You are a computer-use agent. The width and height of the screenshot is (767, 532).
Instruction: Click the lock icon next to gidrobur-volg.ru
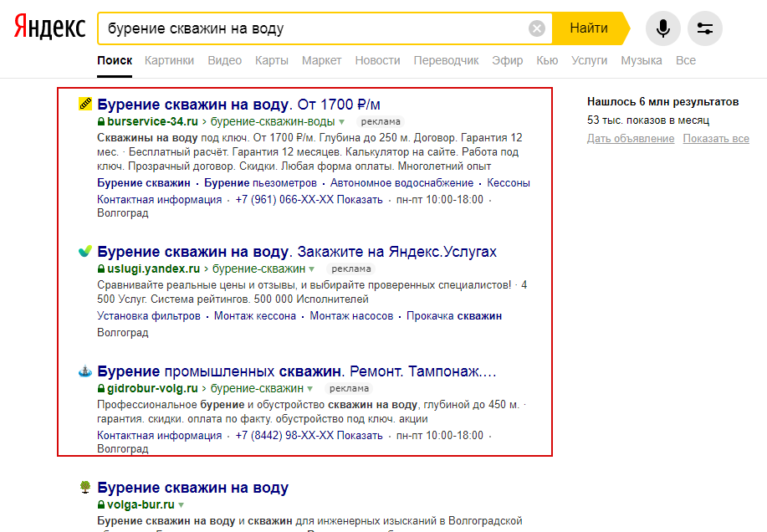click(x=101, y=388)
